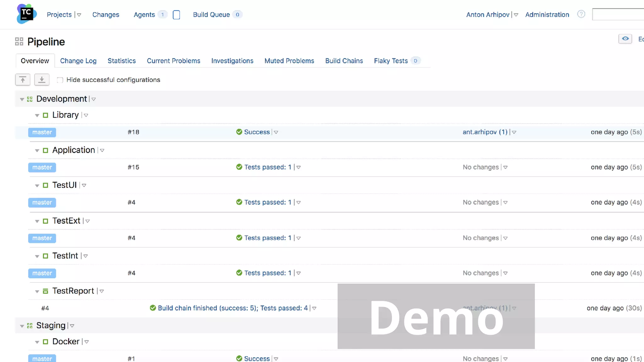Screen dimensions: 644x362
Task: Click the expand all down-arrow button
Action: 42,80
